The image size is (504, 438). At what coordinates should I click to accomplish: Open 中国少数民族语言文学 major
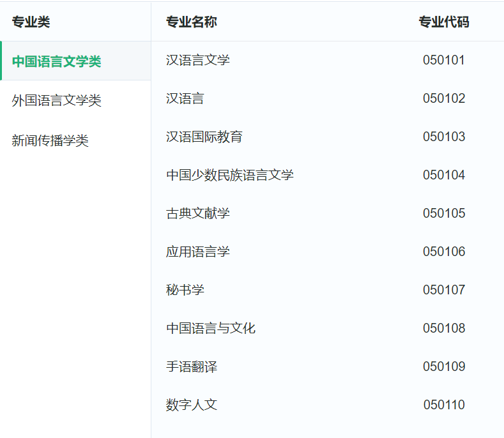pos(230,175)
